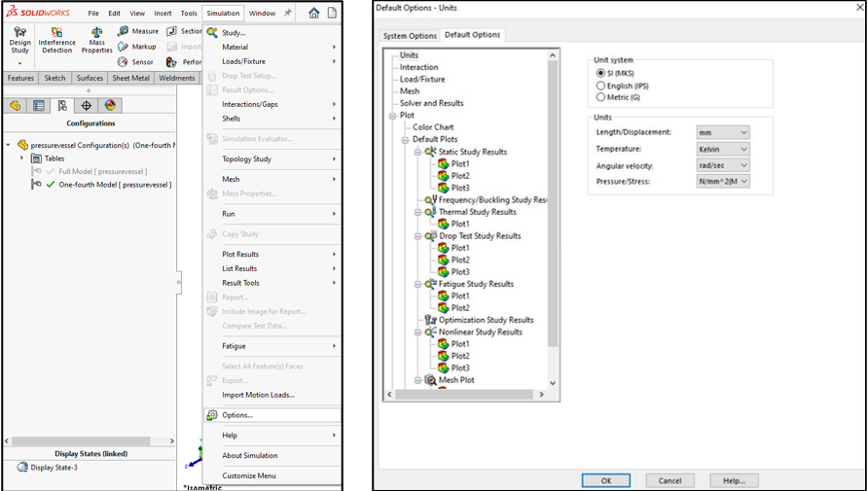868x491 pixels.
Task: Open the Window menu
Action: (x=262, y=14)
